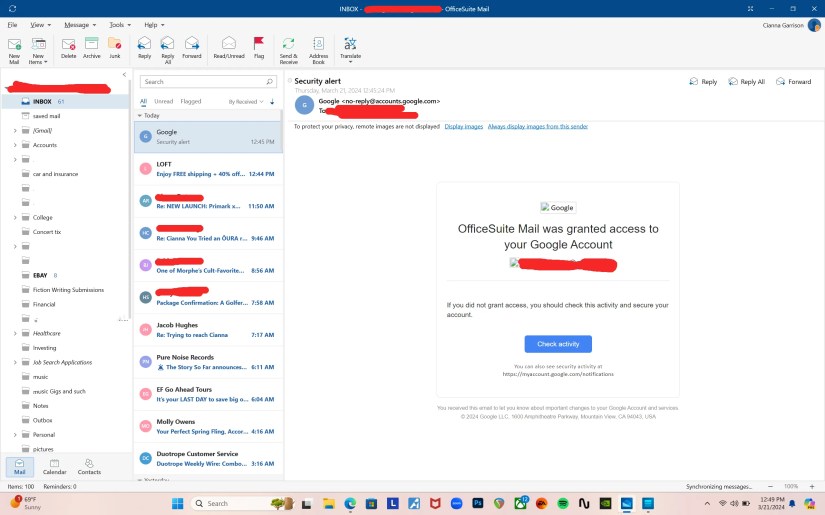Open Spotify from the taskbar
This screenshot has width=825, height=515.
[562, 503]
